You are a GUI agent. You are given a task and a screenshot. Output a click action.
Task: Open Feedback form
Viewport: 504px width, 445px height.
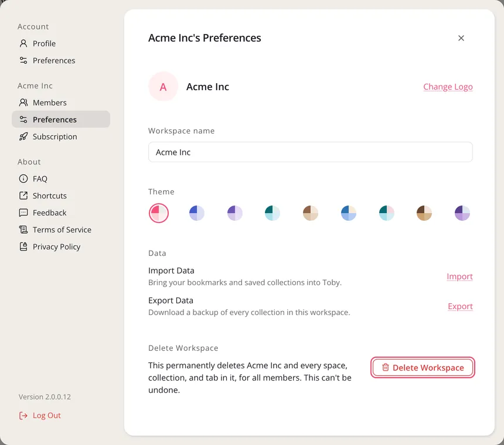click(x=61, y=213)
